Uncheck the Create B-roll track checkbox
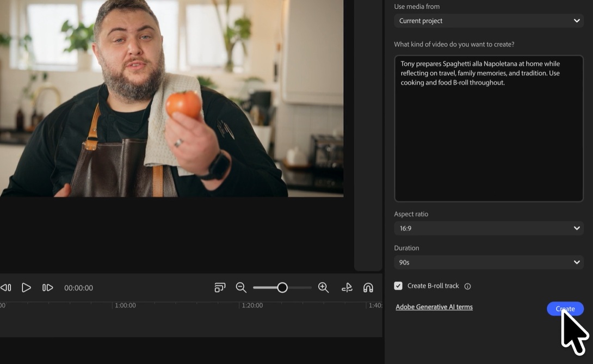This screenshot has height=364, width=593. pos(398,286)
